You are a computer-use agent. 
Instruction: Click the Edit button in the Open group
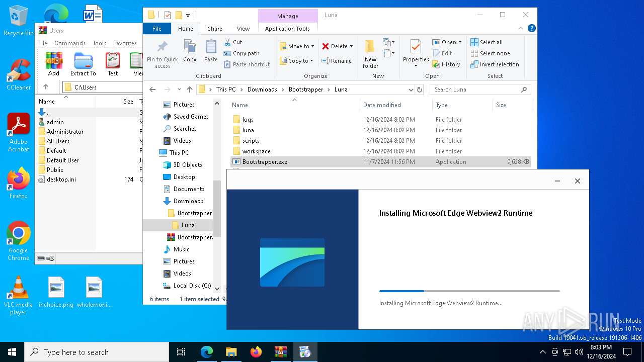tap(442, 53)
